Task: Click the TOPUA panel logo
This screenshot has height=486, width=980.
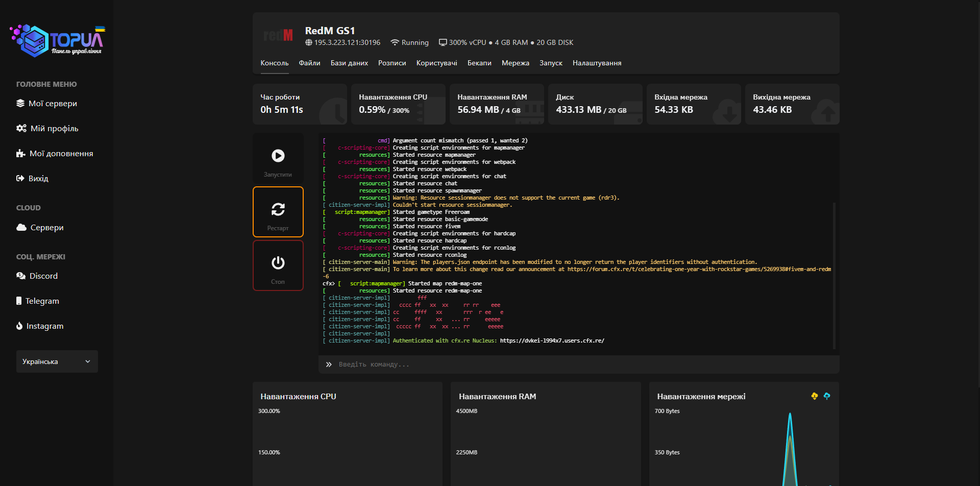Action: (x=57, y=40)
